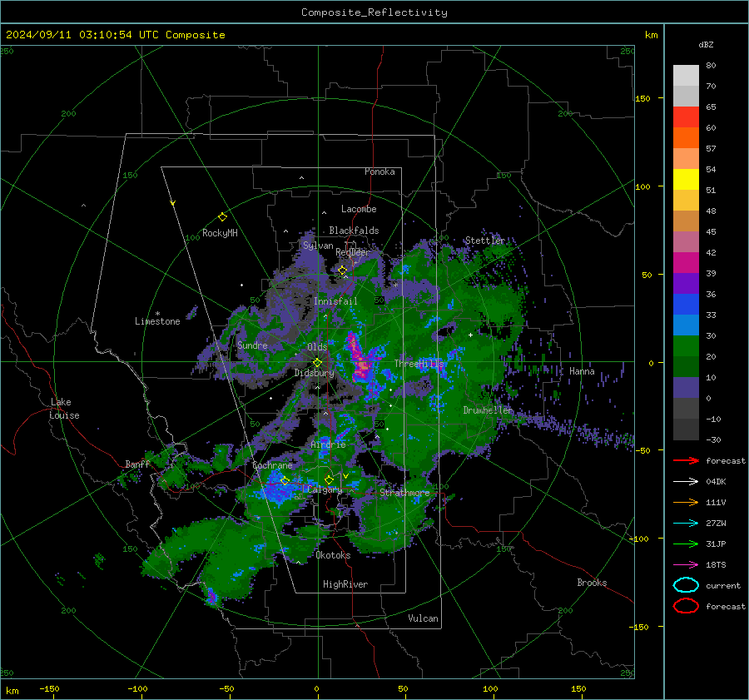Click the red forecast ellipse legend icon

[x=686, y=606]
